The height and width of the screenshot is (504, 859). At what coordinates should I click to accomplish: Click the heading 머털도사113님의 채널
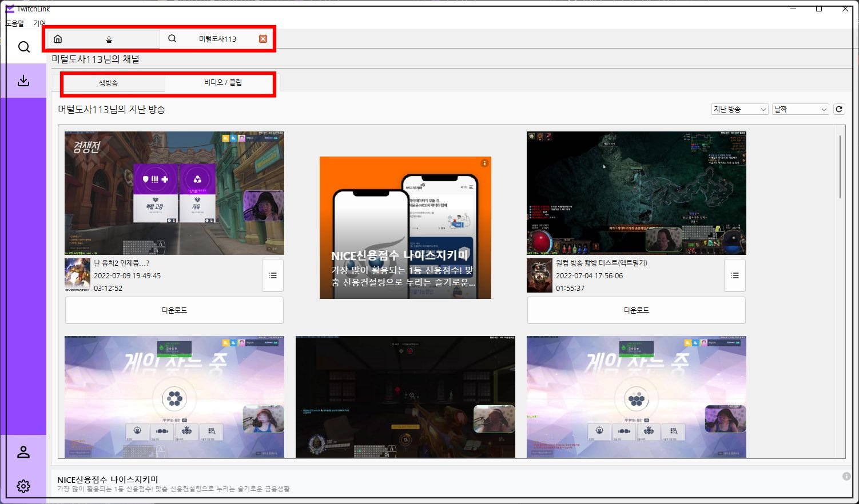96,59
